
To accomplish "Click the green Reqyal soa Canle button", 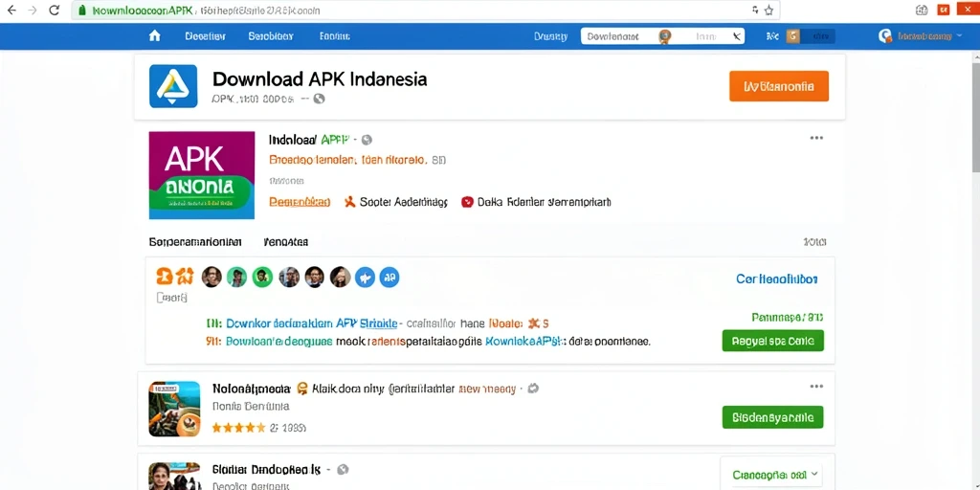I will click(x=772, y=341).
